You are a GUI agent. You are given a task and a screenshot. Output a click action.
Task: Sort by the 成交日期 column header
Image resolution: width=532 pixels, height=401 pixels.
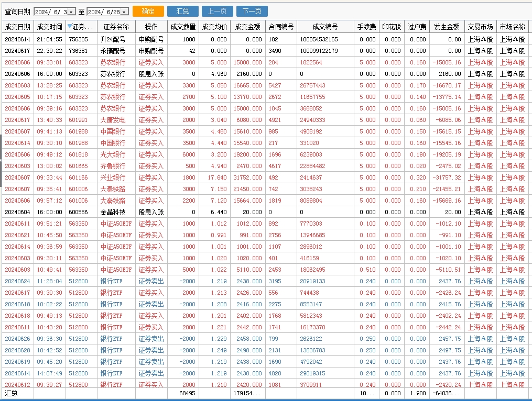click(18, 27)
